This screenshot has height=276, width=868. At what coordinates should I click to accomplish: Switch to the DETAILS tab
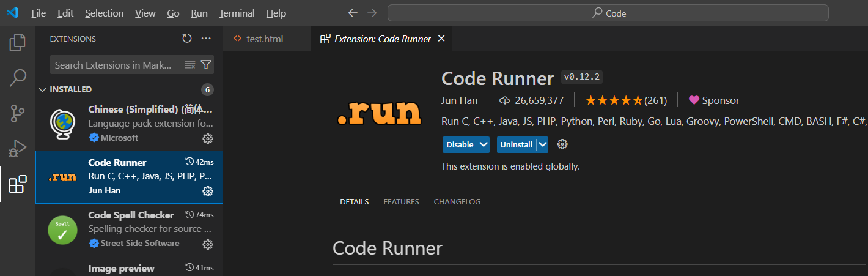pos(355,201)
